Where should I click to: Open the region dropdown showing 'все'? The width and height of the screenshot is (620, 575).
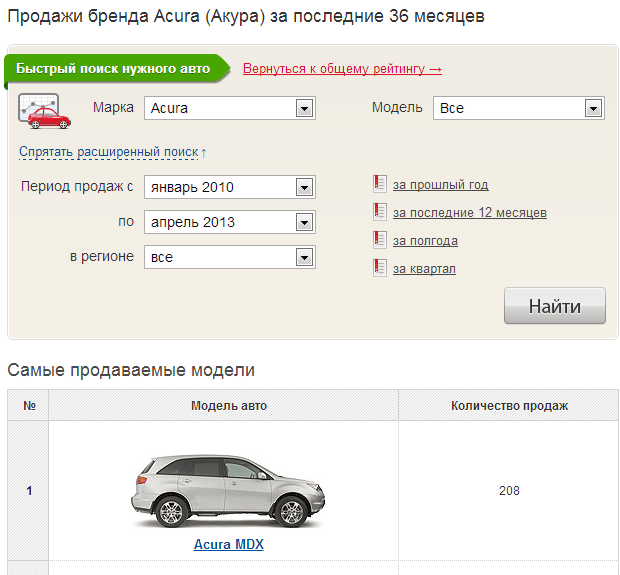pyautogui.click(x=230, y=257)
